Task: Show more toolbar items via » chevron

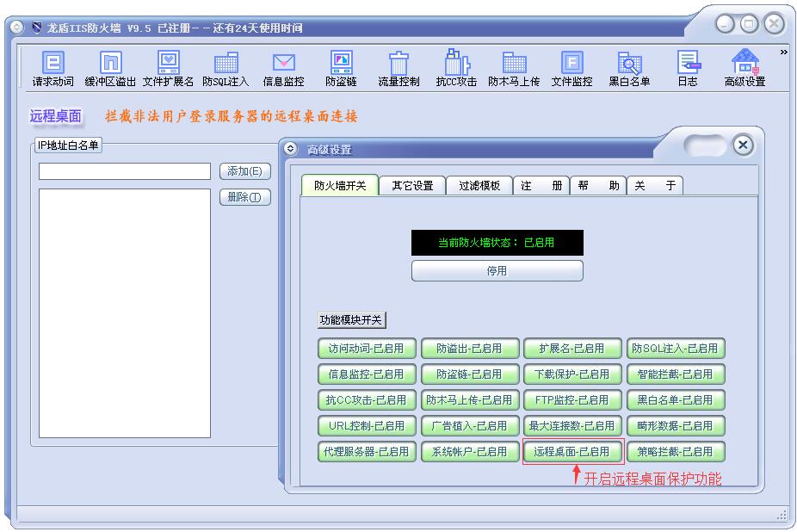Action: (x=784, y=52)
